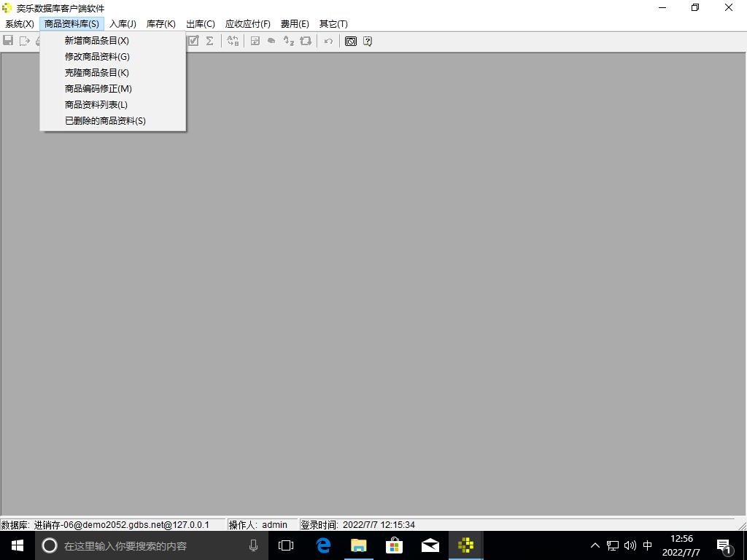Image resolution: width=747 pixels, height=560 pixels.
Task: Select 克隆商品条目(K) menu entry
Action: pos(96,73)
